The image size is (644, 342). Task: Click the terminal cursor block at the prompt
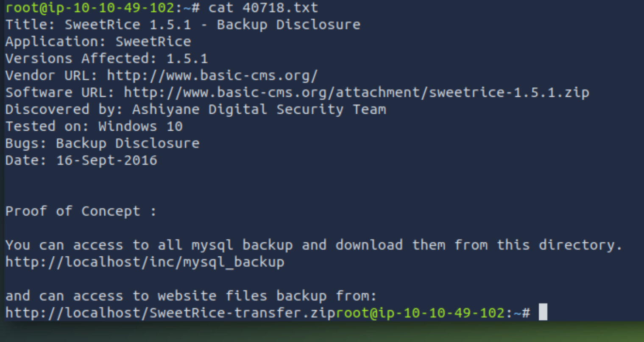pyautogui.click(x=543, y=313)
